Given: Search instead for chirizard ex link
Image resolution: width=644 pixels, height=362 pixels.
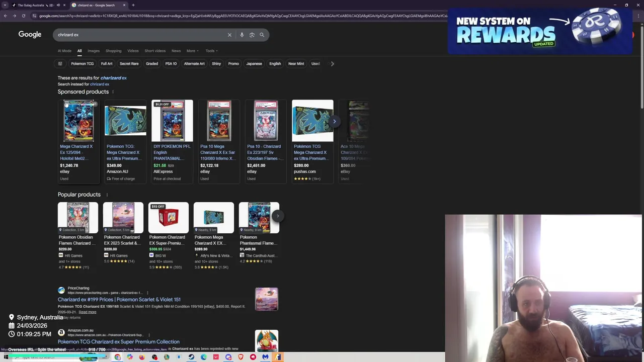Looking at the screenshot, I should [x=100, y=84].
